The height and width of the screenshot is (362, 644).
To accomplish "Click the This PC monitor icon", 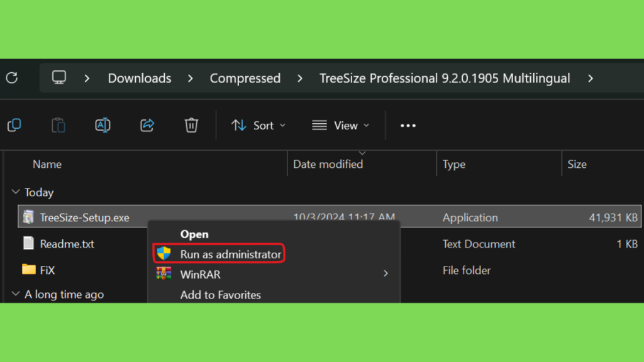I will [58, 77].
